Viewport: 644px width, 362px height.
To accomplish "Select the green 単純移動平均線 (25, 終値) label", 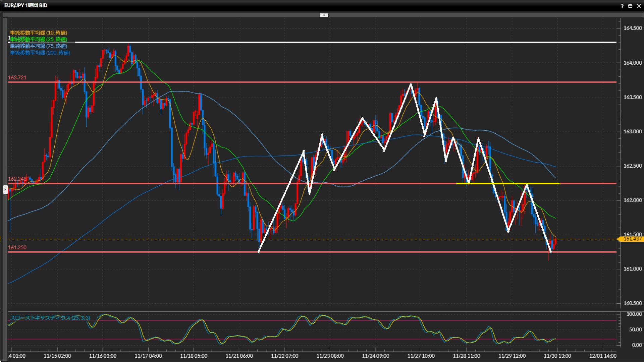I will click(39, 39).
